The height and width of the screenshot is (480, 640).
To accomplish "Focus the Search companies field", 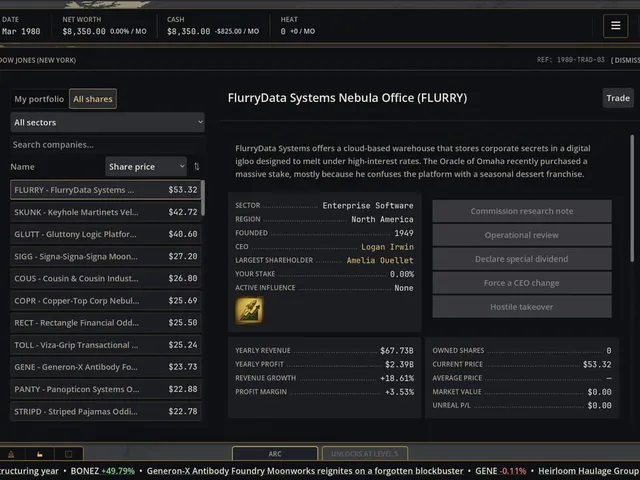I will [108, 144].
